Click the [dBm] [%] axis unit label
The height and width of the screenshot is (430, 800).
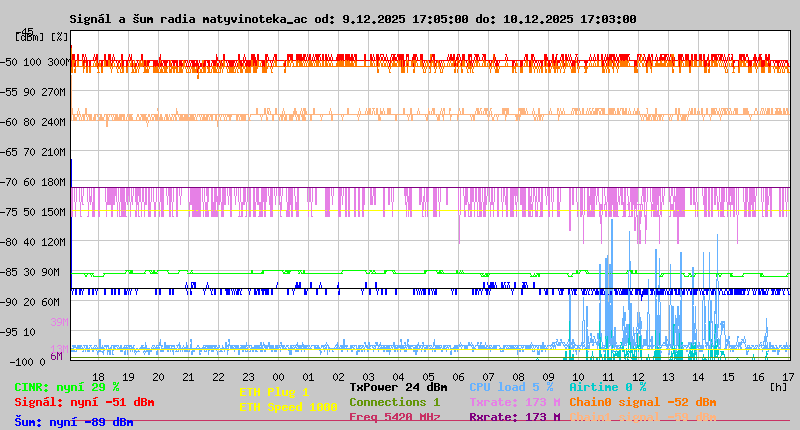(x=41, y=37)
